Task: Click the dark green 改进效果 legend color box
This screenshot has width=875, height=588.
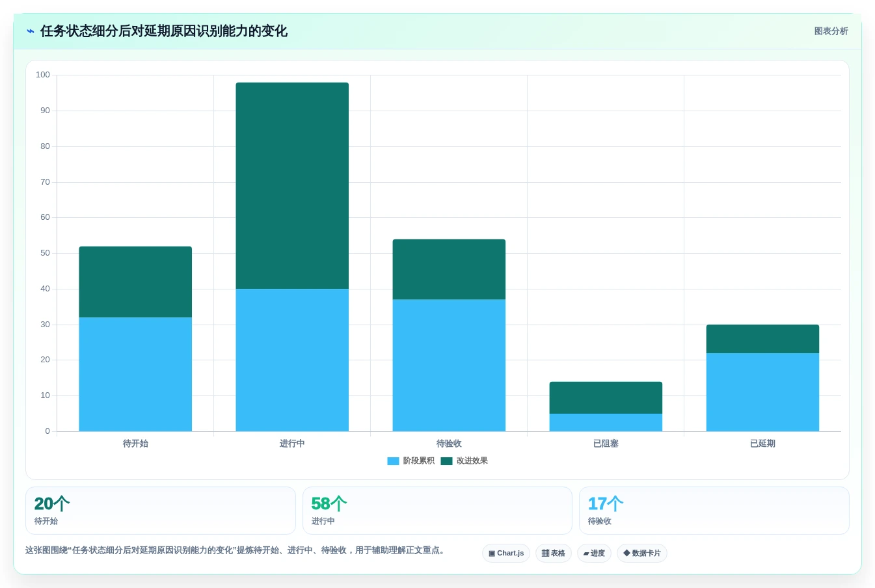Action: click(x=446, y=461)
